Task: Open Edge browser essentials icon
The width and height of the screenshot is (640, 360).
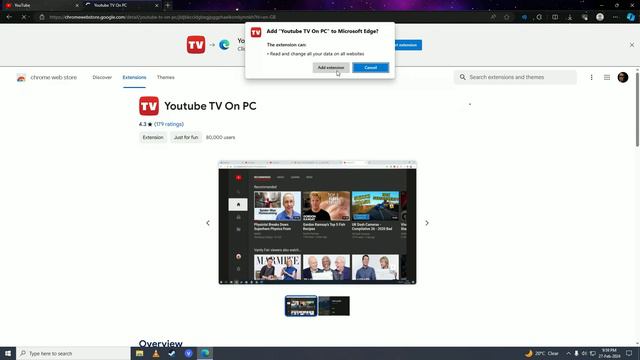Action: click(585, 17)
